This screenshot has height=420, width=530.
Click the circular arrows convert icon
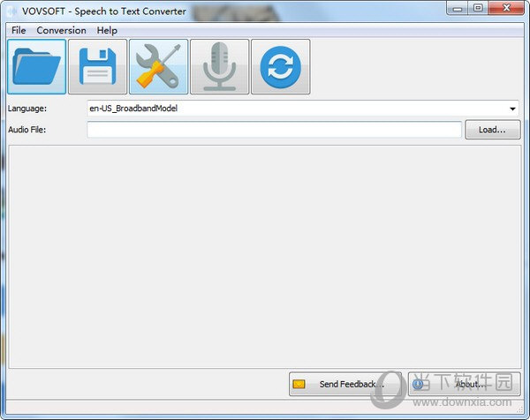281,66
